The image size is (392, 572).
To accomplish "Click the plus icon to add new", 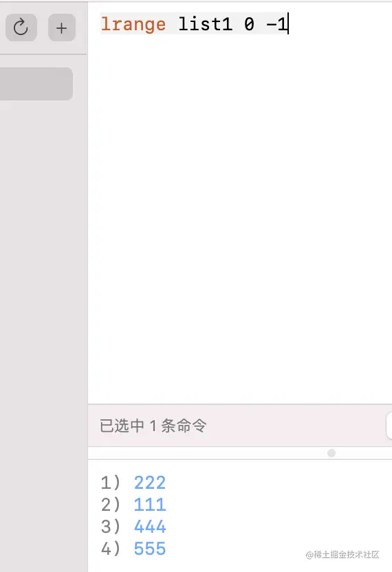I will 62,27.
